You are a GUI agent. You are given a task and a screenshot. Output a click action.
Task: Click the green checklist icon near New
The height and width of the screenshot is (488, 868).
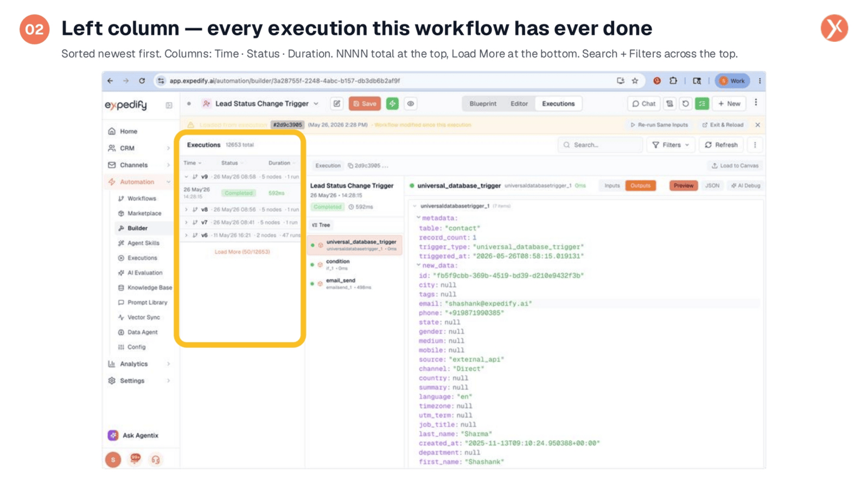[x=702, y=104]
